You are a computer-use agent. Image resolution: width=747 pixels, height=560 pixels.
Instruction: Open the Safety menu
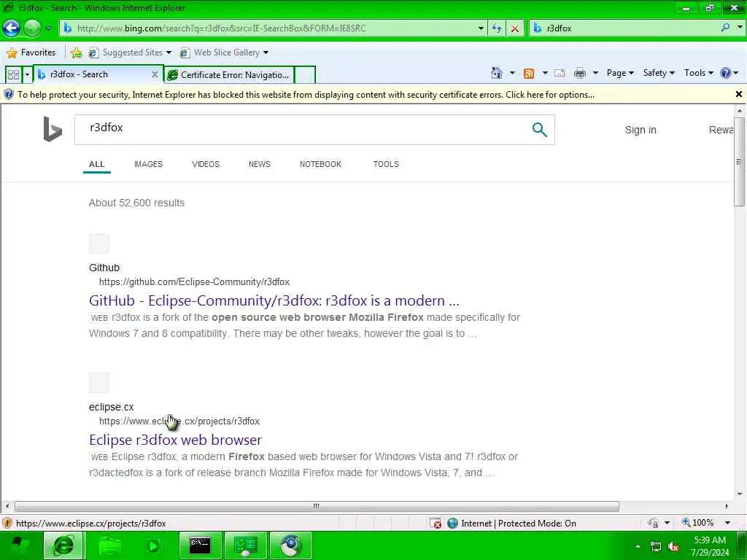[659, 73]
